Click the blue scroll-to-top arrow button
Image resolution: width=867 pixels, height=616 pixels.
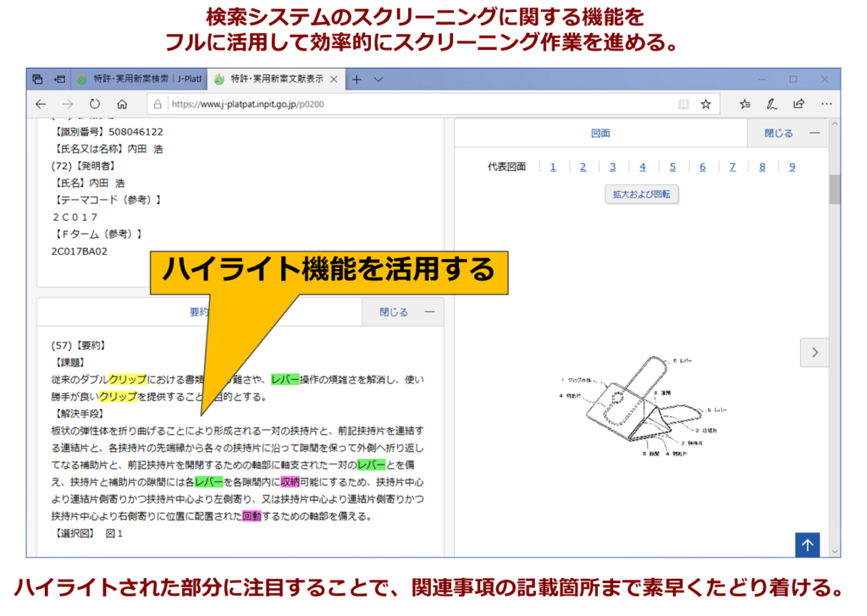[807, 545]
